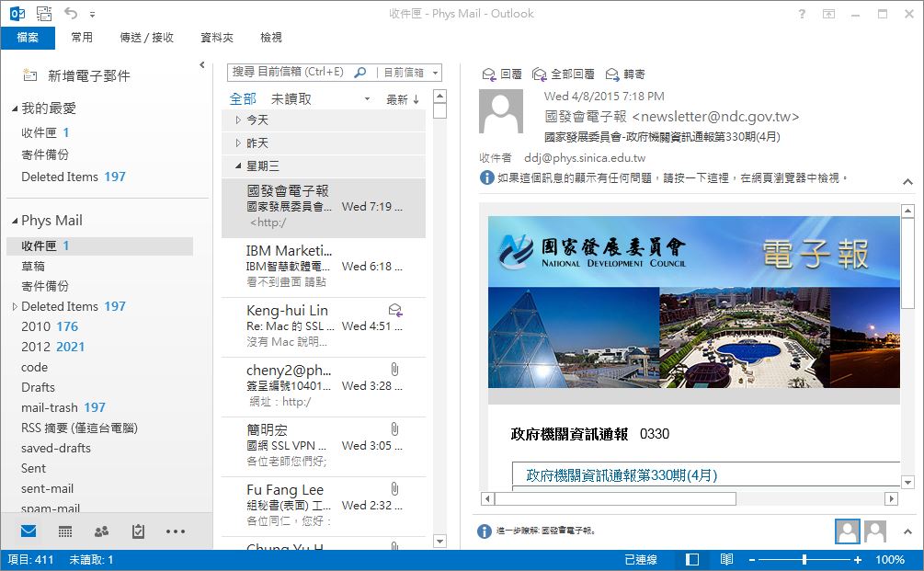The height and width of the screenshot is (571, 924).
Task: Click attachment paperclip on cheny2 message
Action: (394, 370)
